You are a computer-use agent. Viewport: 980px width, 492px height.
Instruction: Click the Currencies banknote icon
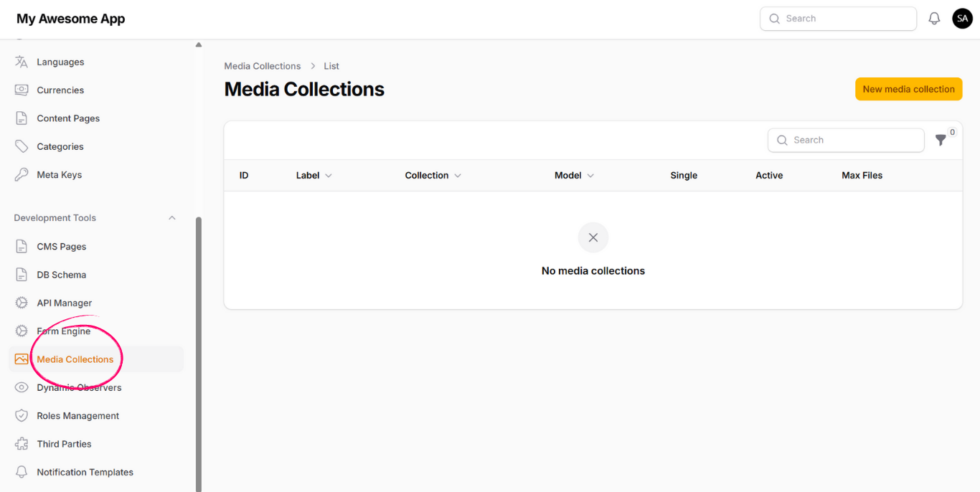click(22, 90)
